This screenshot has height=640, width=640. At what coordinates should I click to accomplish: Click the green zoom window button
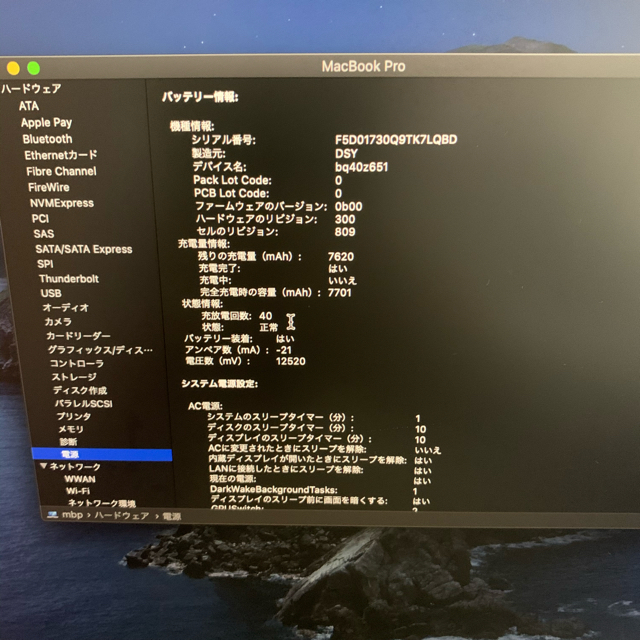[33, 68]
